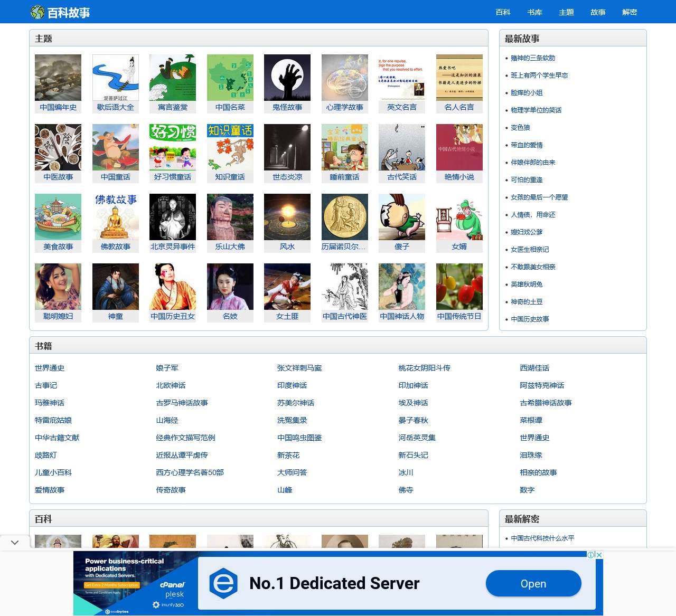Open 故事 from the top navigation

pyautogui.click(x=598, y=12)
